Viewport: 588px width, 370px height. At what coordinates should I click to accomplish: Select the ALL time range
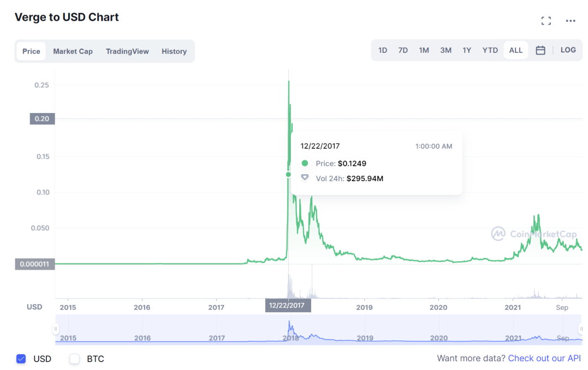coord(515,50)
